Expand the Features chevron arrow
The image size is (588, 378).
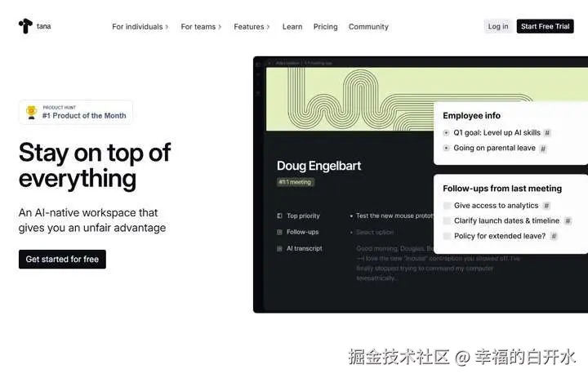pos(268,27)
